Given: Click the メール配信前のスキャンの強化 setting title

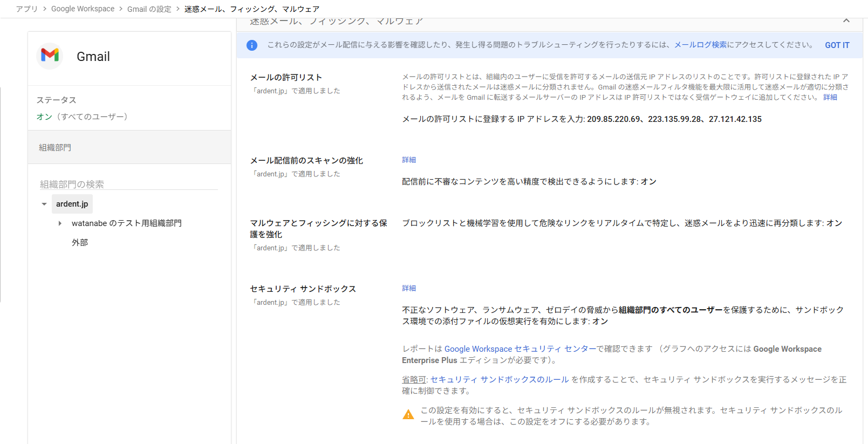Looking at the screenshot, I should point(306,160).
